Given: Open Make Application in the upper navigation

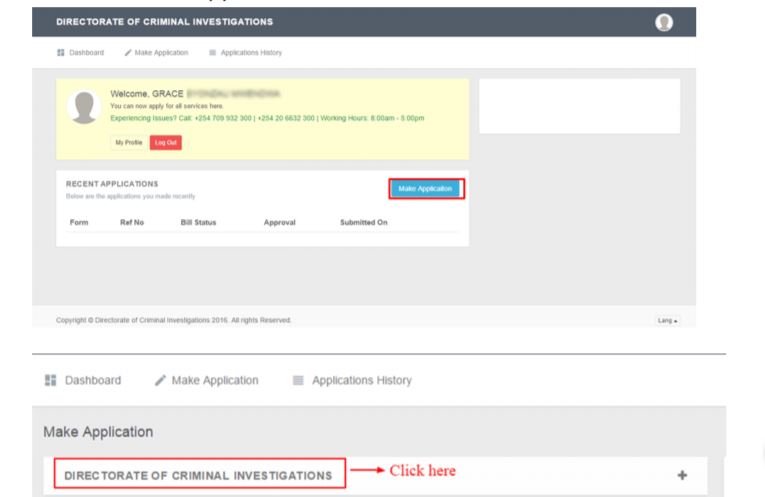Looking at the screenshot, I should [x=161, y=53].
